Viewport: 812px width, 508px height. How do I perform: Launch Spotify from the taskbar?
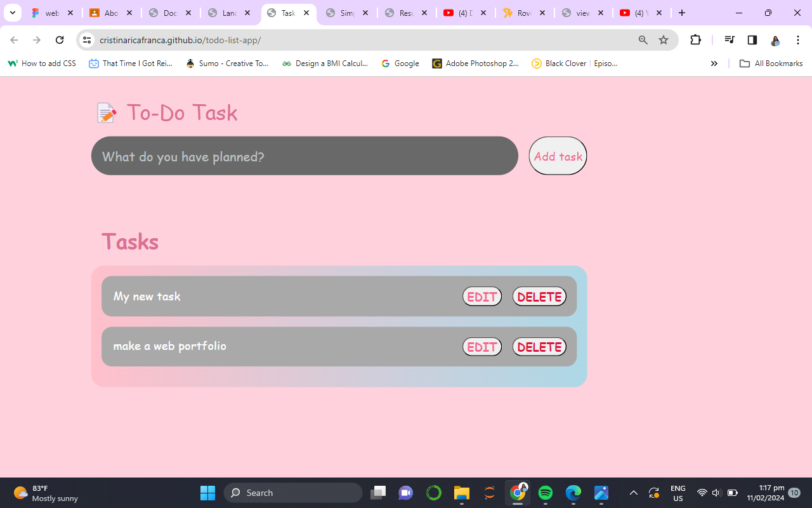tap(545, 493)
